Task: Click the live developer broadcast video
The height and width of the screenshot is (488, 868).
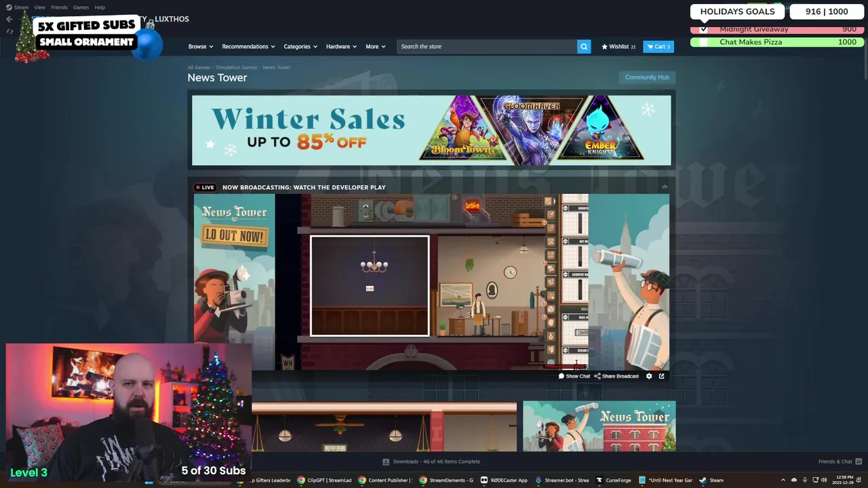Action: (431, 282)
